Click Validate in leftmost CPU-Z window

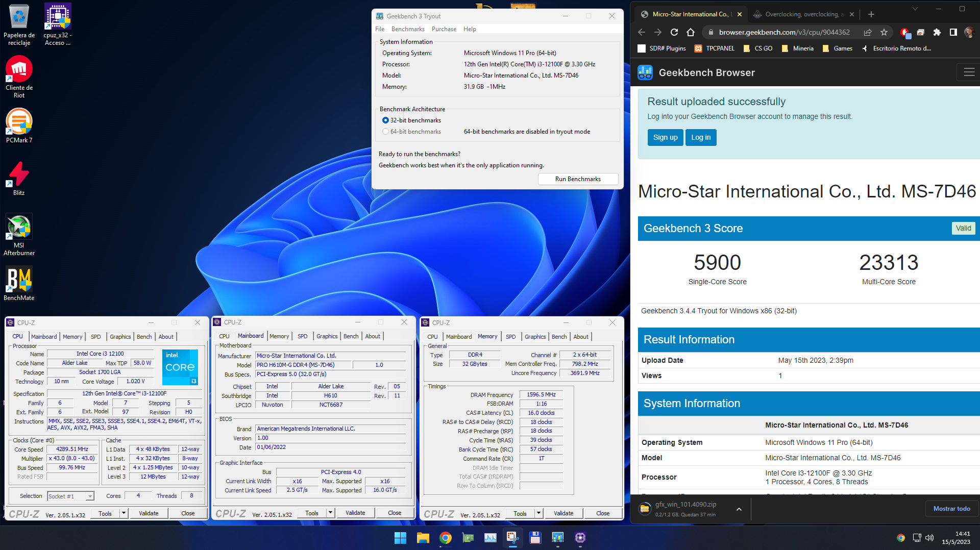149,513
